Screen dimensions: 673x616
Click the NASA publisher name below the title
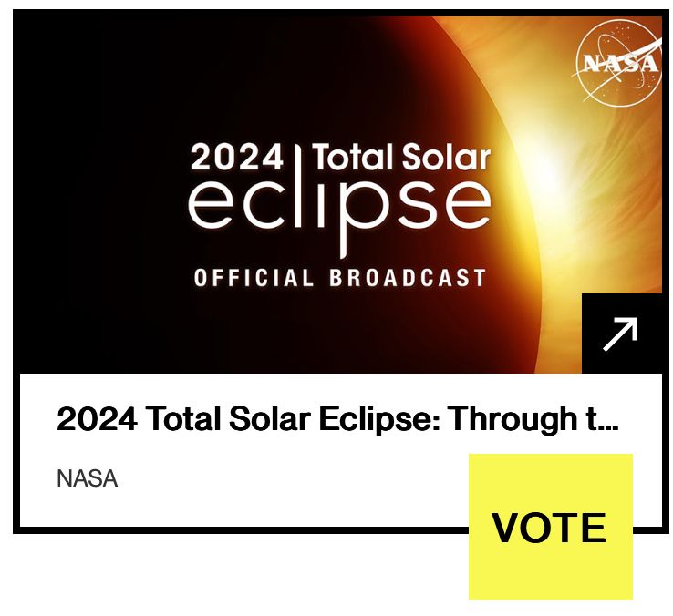tap(88, 478)
